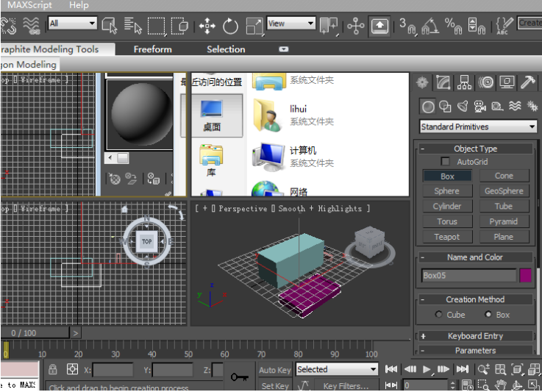Enable the AutoGrid checkbox
The height and width of the screenshot is (392, 542).
[446, 161]
